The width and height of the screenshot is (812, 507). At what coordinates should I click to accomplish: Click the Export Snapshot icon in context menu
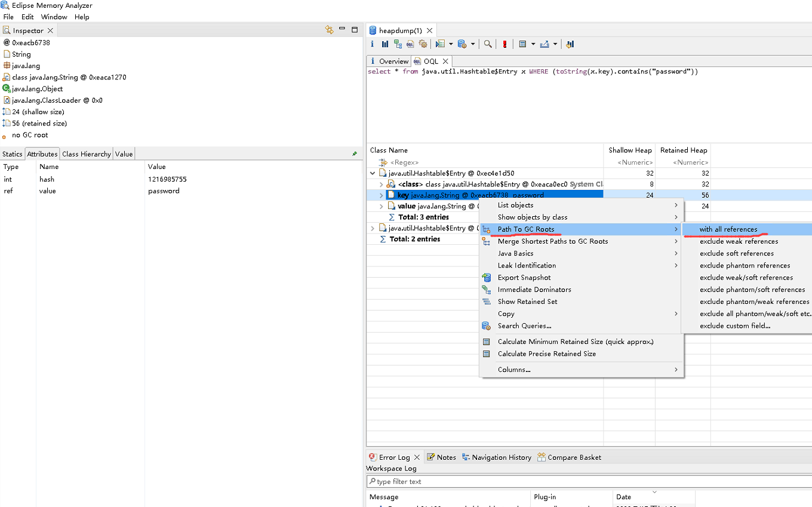coord(486,278)
